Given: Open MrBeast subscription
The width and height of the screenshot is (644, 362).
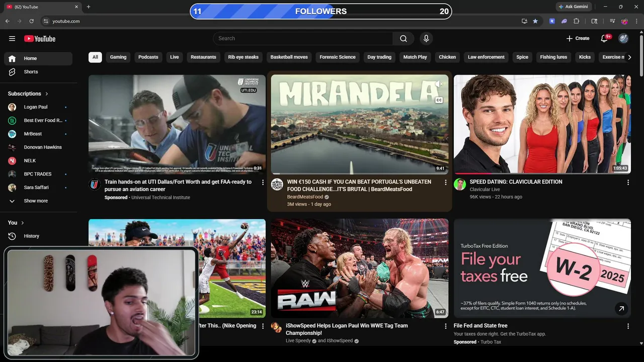Looking at the screenshot, I should (x=38, y=134).
